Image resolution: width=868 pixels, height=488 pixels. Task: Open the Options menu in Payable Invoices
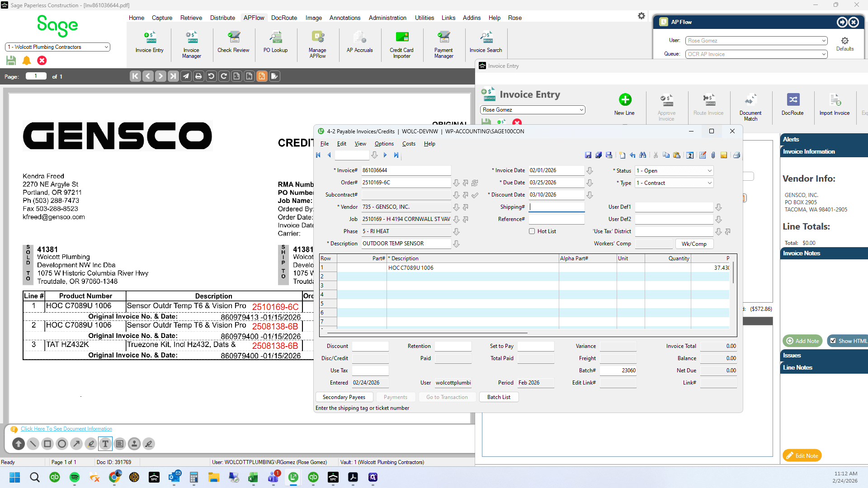click(x=384, y=144)
